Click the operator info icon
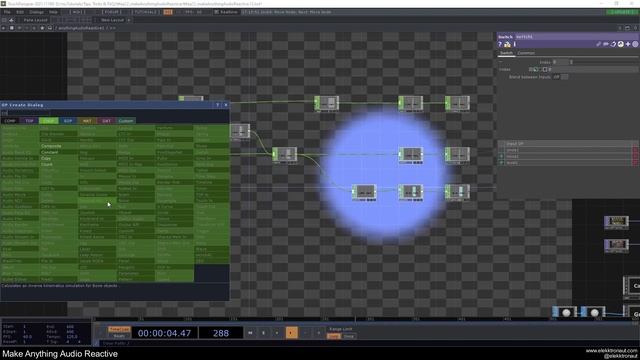Screen dimensions: 640x360 514,44
